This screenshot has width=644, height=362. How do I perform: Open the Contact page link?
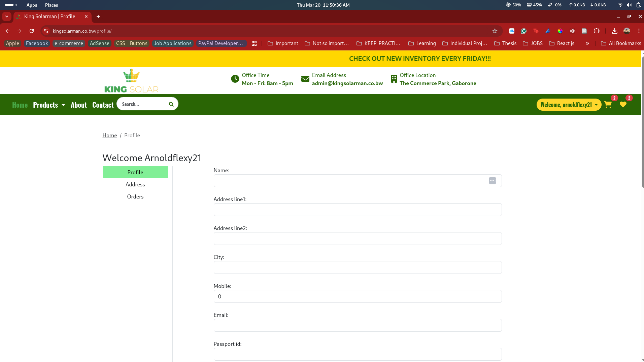tap(103, 105)
